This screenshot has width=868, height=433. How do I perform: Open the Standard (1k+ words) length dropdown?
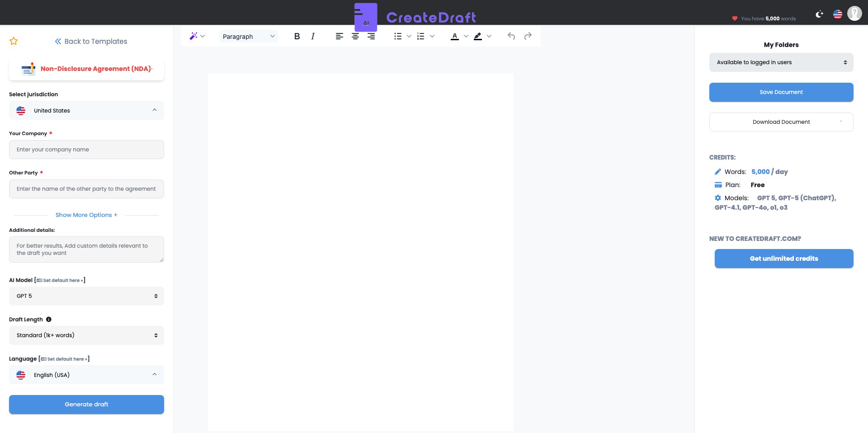tap(86, 335)
